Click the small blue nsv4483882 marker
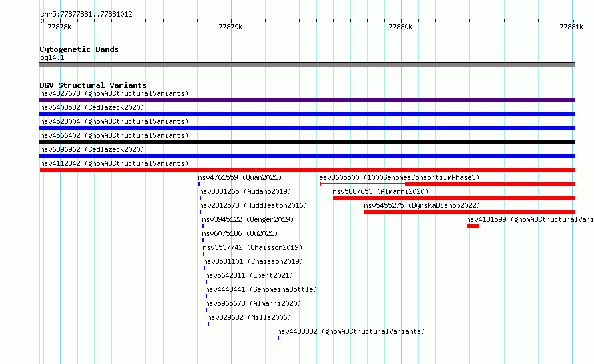 click(278, 338)
